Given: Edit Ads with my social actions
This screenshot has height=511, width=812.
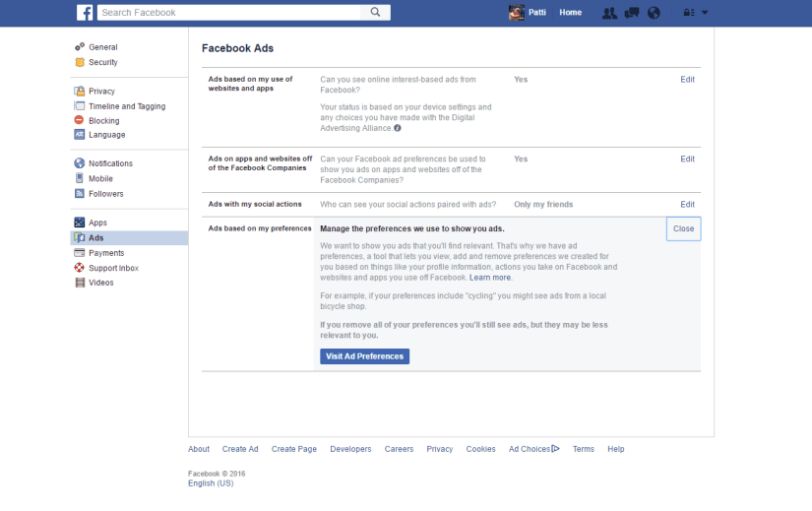Looking at the screenshot, I should [x=687, y=204].
